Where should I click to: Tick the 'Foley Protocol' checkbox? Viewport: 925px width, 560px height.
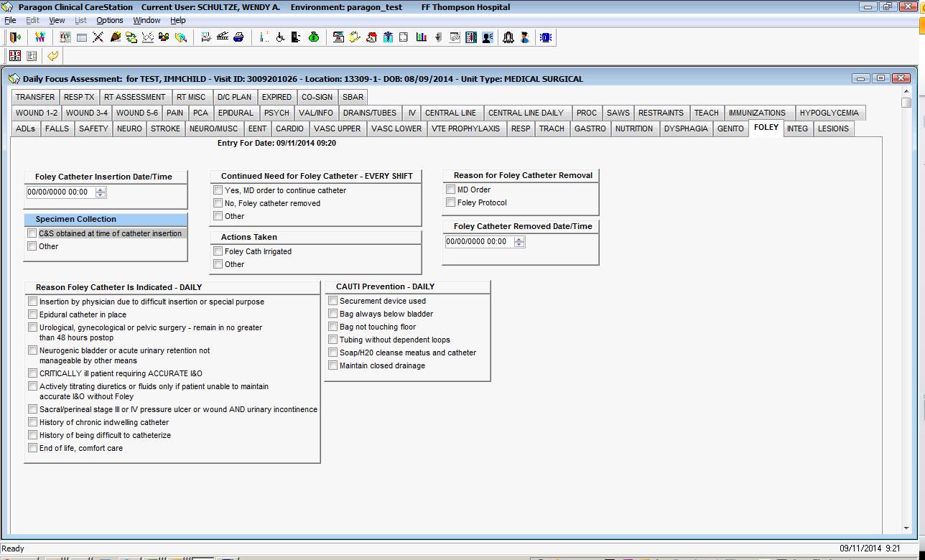click(451, 202)
